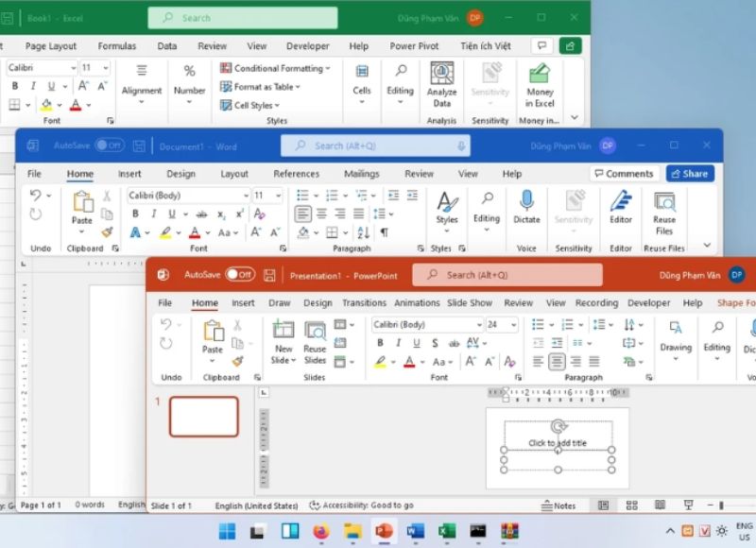
Task: Start Dictate in Word ribbon
Action: (526, 201)
